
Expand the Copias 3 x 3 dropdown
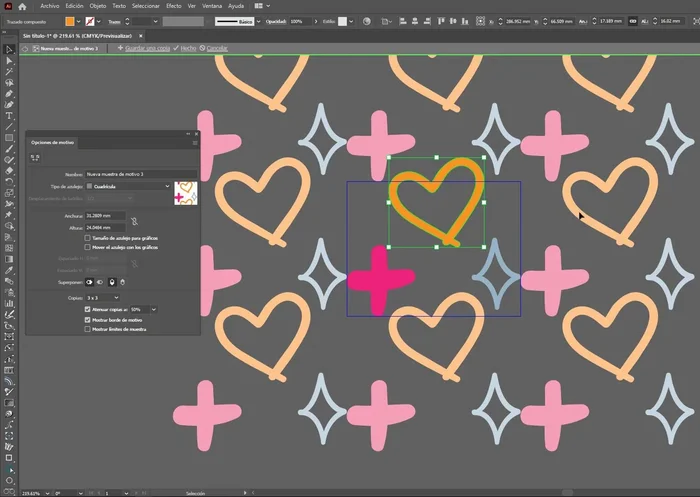click(103, 297)
